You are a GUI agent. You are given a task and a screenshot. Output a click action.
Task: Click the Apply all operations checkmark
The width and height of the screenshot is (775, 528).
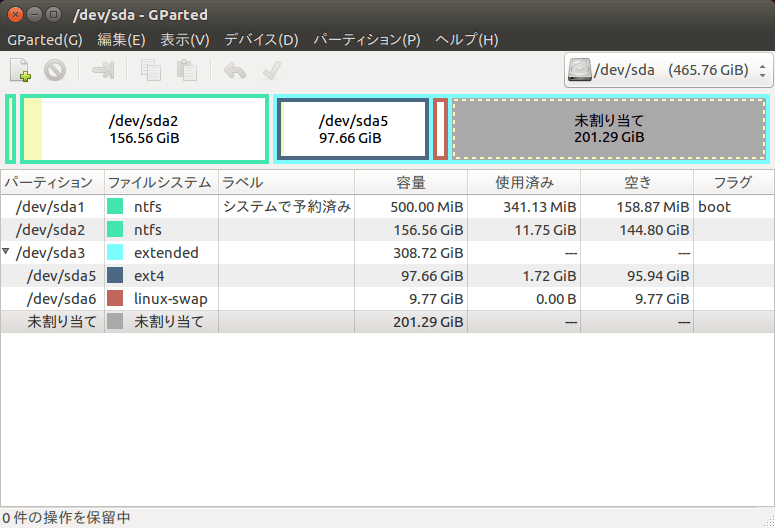click(272, 70)
